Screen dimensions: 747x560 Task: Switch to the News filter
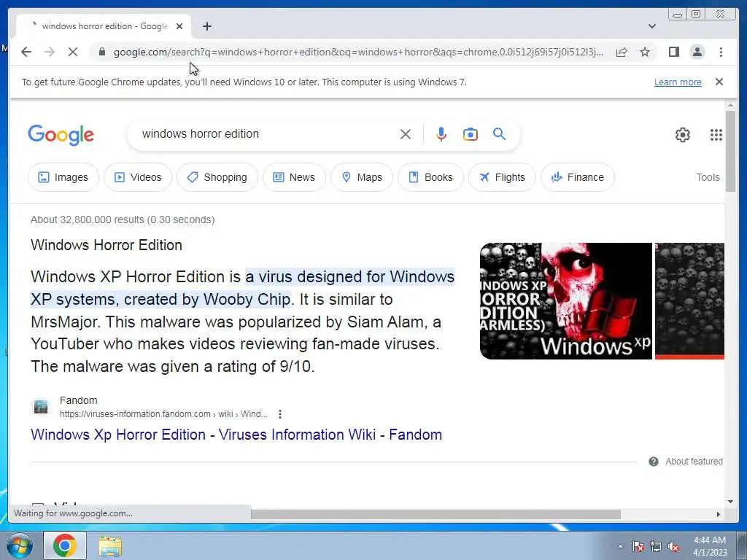pyautogui.click(x=294, y=177)
